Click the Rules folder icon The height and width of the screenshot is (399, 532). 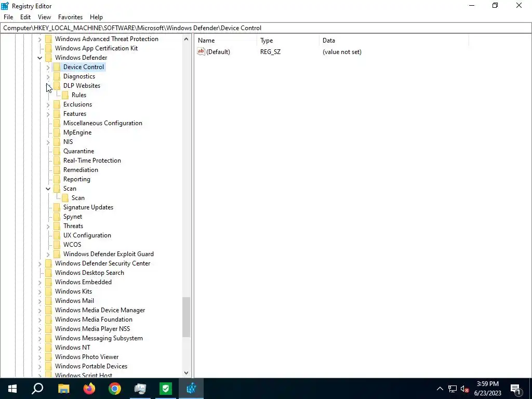click(x=65, y=95)
